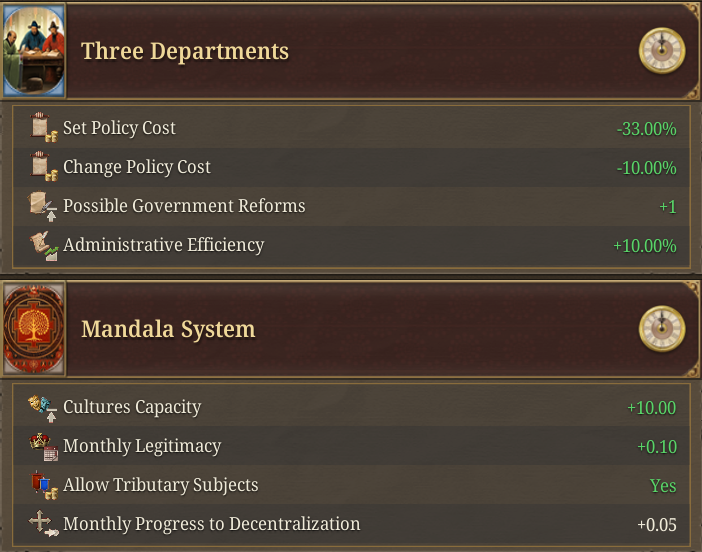Click the clock icon beside Mandala System
Image resolution: width=702 pixels, height=552 pixels.
(662, 329)
